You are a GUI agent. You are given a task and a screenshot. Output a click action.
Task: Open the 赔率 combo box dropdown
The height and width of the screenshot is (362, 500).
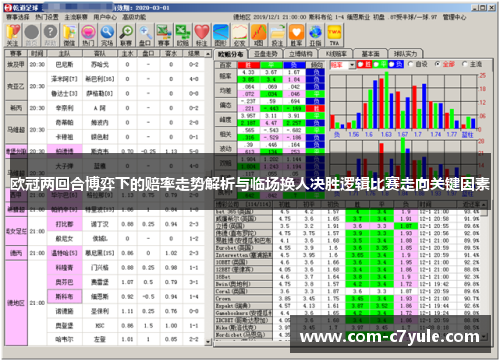tap(352, 65)
